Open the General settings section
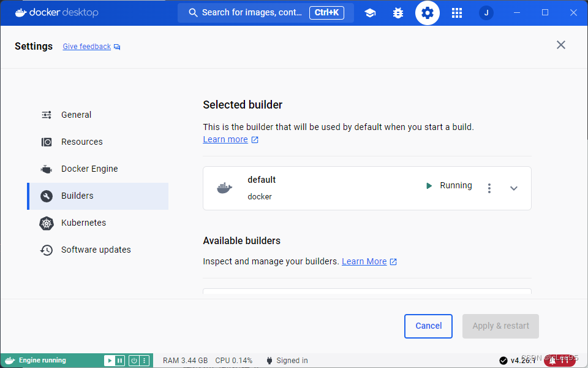The width and height of the screenshot is (588, 368). click(97, 115)
